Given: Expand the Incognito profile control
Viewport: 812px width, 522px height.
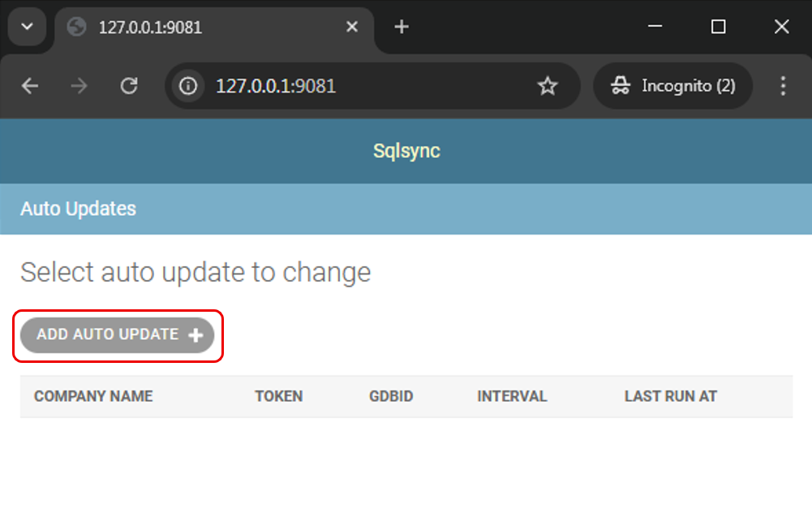Looking at the screenshot, I should coord(672,85).
